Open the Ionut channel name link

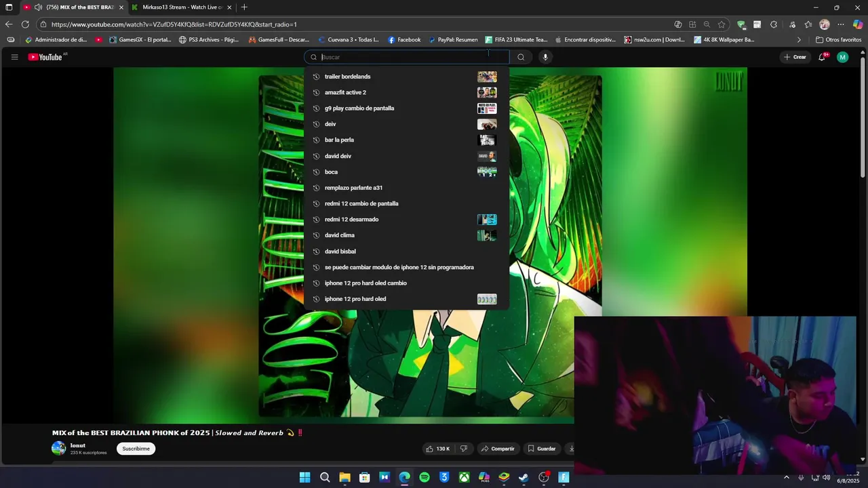(x=78, y=445)
